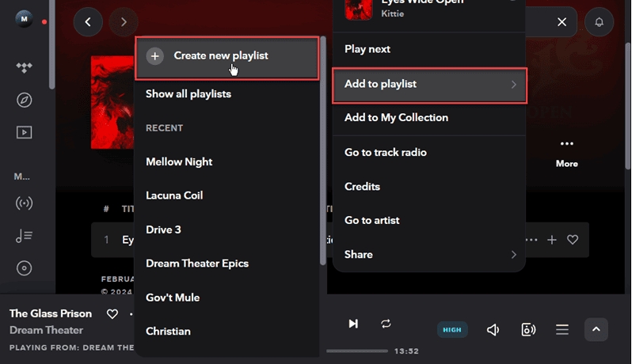Navigate back with the left arrow button
Image resolution: width=632 pixels, height=364 pixels.
[x=88, y=22]
